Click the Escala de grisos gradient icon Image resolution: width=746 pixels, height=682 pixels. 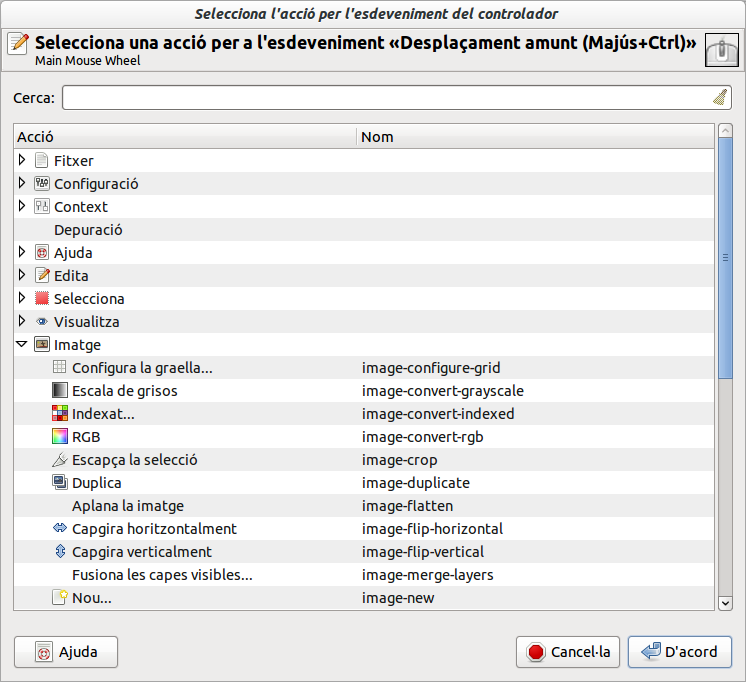coord(59,391)
